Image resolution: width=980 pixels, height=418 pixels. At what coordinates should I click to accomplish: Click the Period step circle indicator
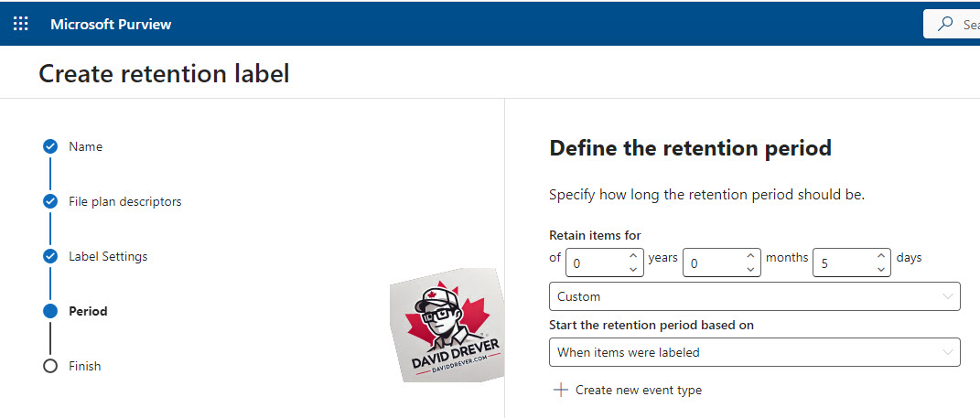click(50, 311)
